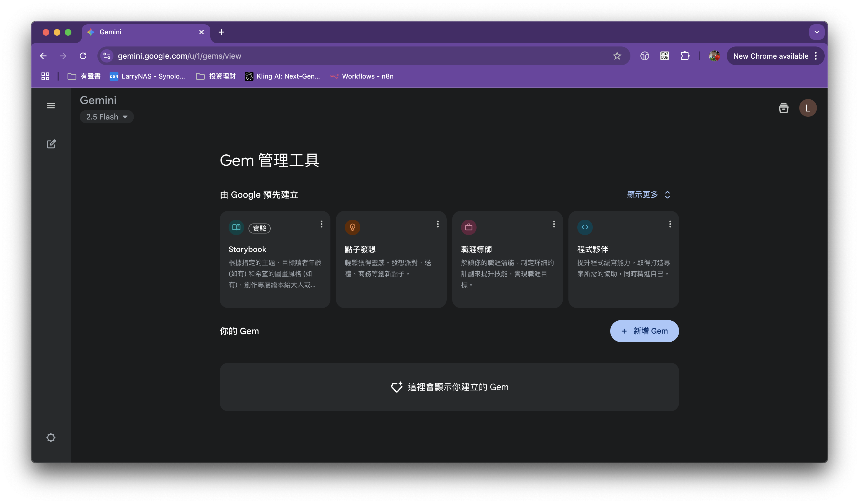
Task: Open the 有聲書 bookmarks folder
Action: coord(84,76)
